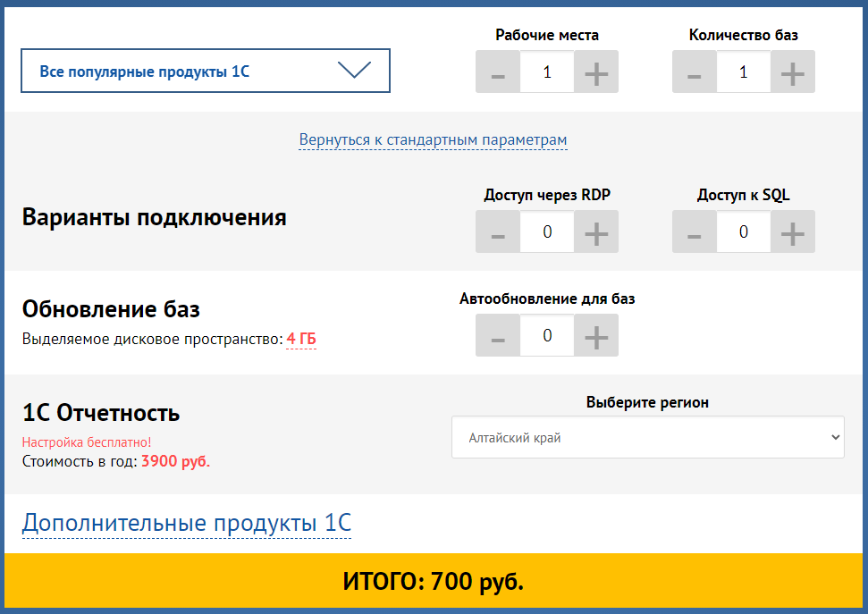868x614 pixels.
Task: Decrease Автообновление для баз counter
Action: pyautogui.click(x=497, y=335)
